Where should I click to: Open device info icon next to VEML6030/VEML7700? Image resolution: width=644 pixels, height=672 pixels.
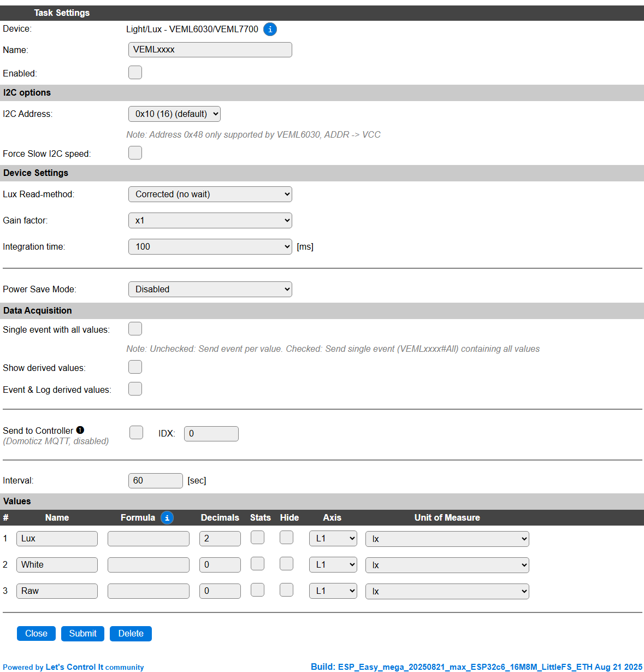(x=270, y=30)
